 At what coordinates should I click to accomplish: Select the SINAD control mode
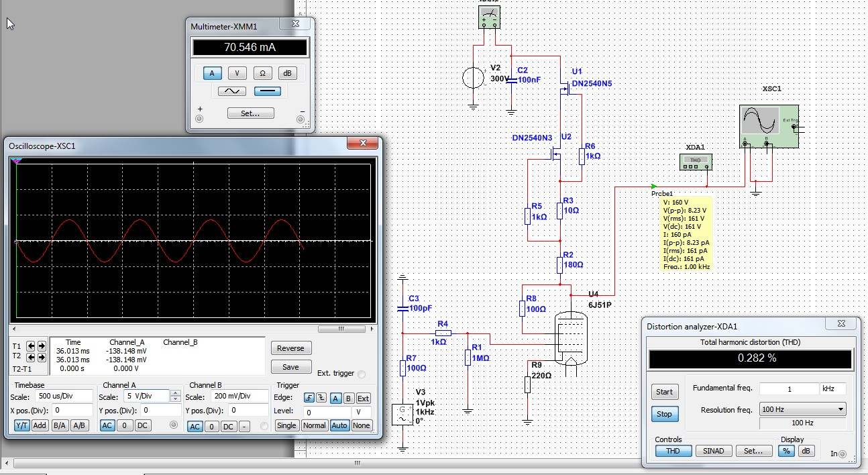713,451
